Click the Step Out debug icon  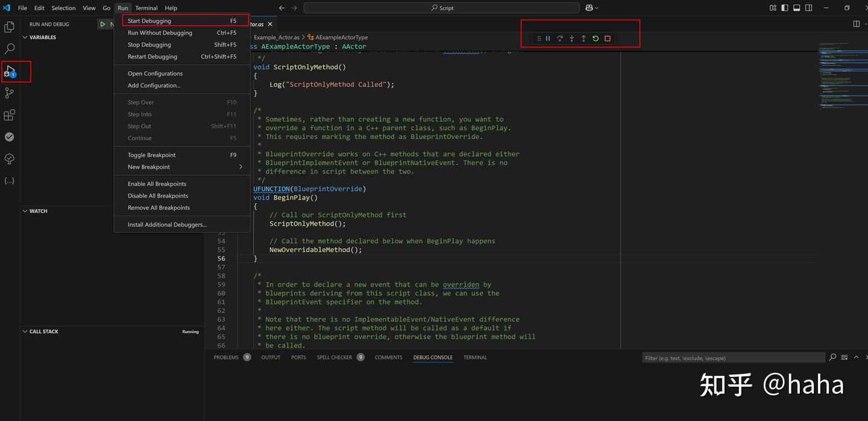pyautogui.click(x=583, y=38)
